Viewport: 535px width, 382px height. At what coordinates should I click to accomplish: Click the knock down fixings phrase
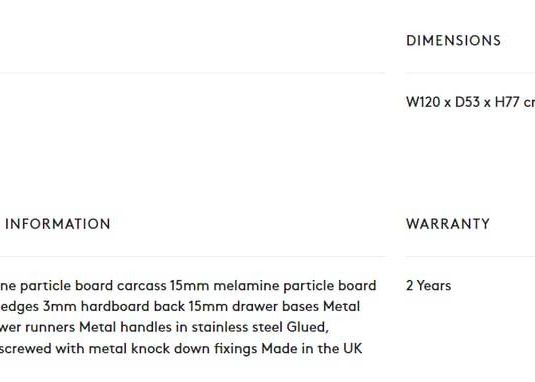pos(194,349)
